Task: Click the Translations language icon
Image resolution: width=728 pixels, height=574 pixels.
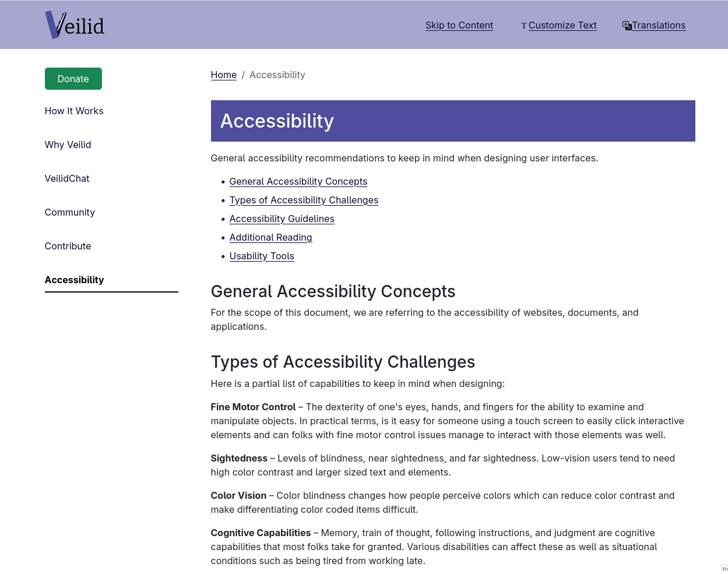Action: click(627, 26)
